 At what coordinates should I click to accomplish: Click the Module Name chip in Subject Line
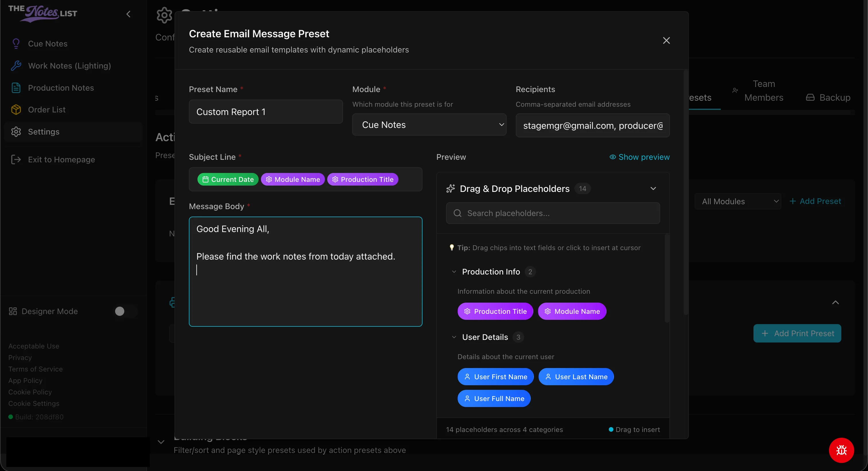[292, 180]
